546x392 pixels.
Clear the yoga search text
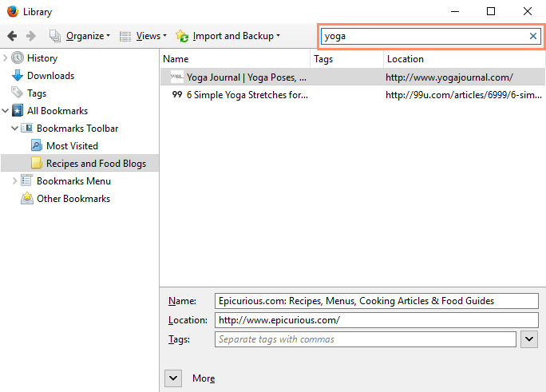(x=533, y=36)
